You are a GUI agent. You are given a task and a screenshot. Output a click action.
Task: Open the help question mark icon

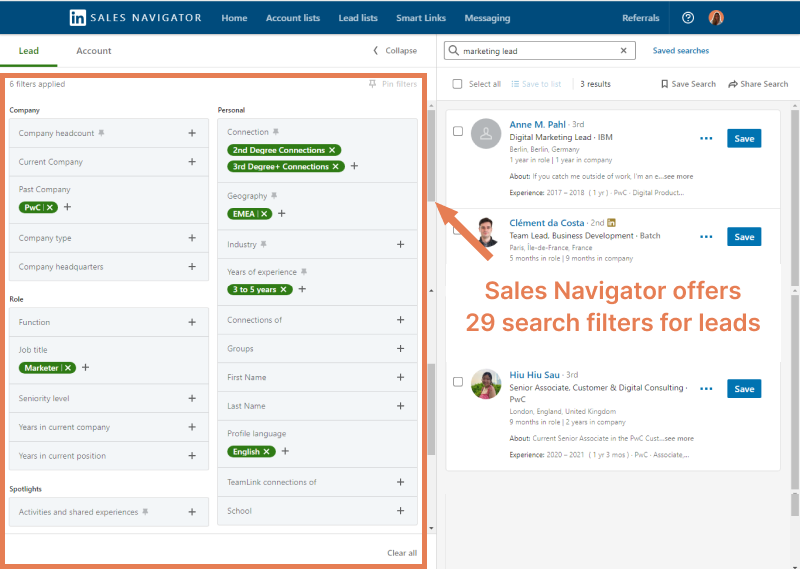[688, 18]
